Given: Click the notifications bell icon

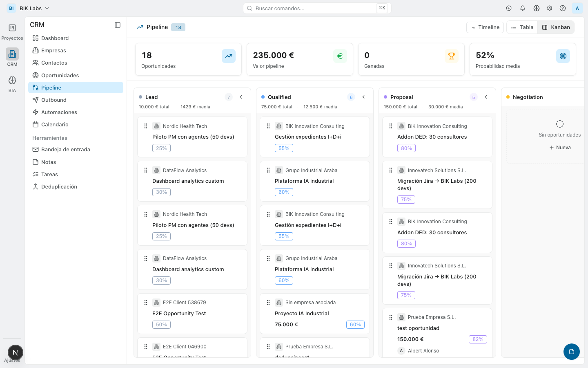Looking at the screenshot, I should point(522,8).
